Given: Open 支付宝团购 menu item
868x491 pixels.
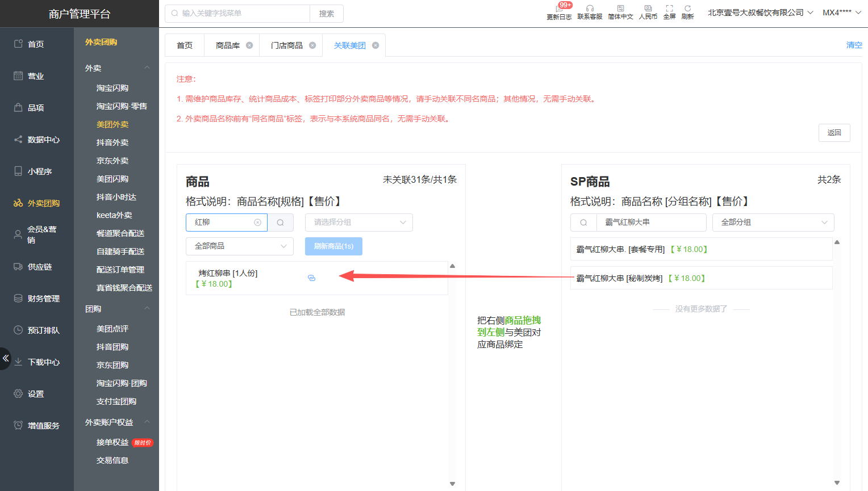Looking at the screenshot, I should (116, 401).
